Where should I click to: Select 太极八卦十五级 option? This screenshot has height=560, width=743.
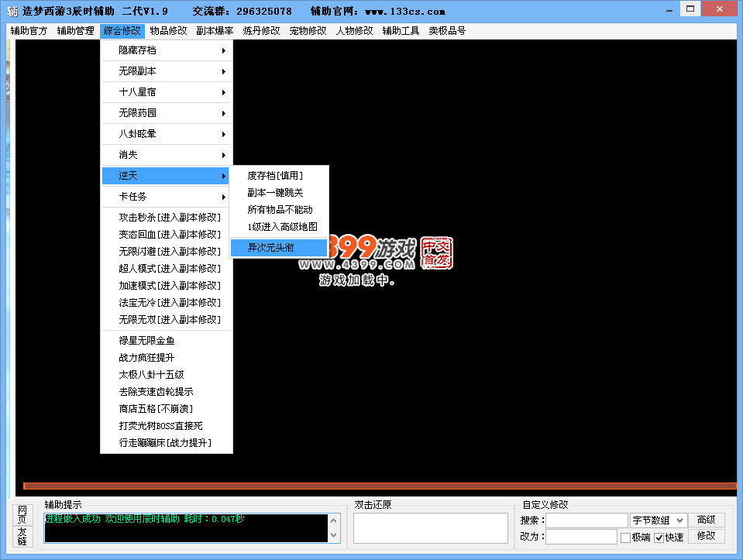click(x=167, y=374)
